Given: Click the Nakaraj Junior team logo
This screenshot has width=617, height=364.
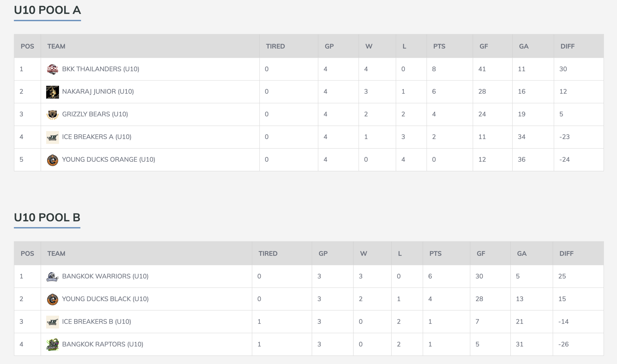Looking at the screenshot, I should click(53, 92).
